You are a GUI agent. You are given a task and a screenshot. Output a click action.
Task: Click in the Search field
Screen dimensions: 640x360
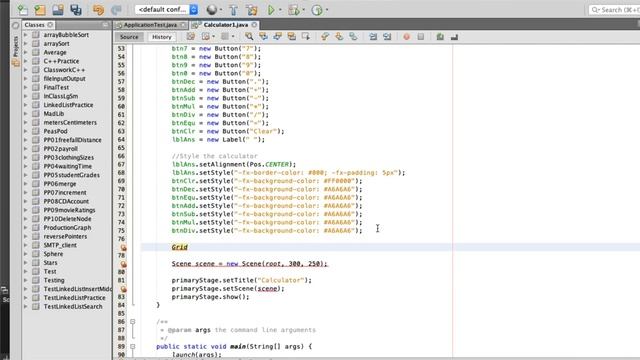point(614,9)
